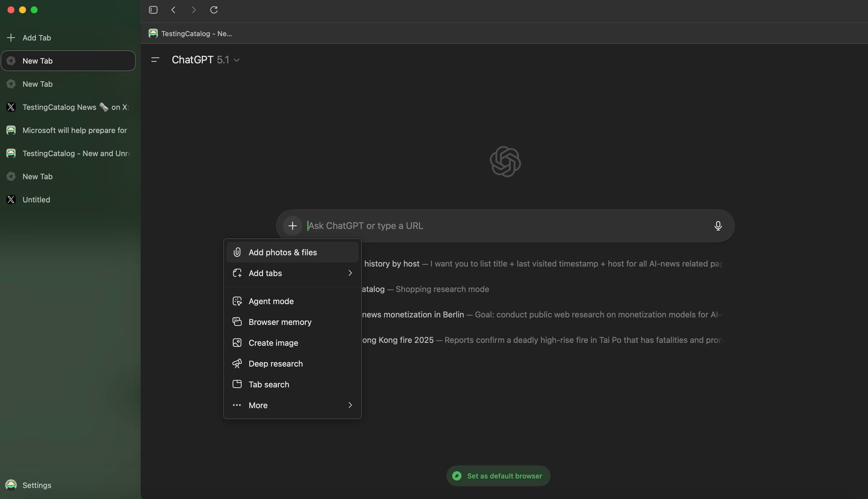Click the Add Tab plus icon
Screen dimensions: 868x499
tap(11, 38)
